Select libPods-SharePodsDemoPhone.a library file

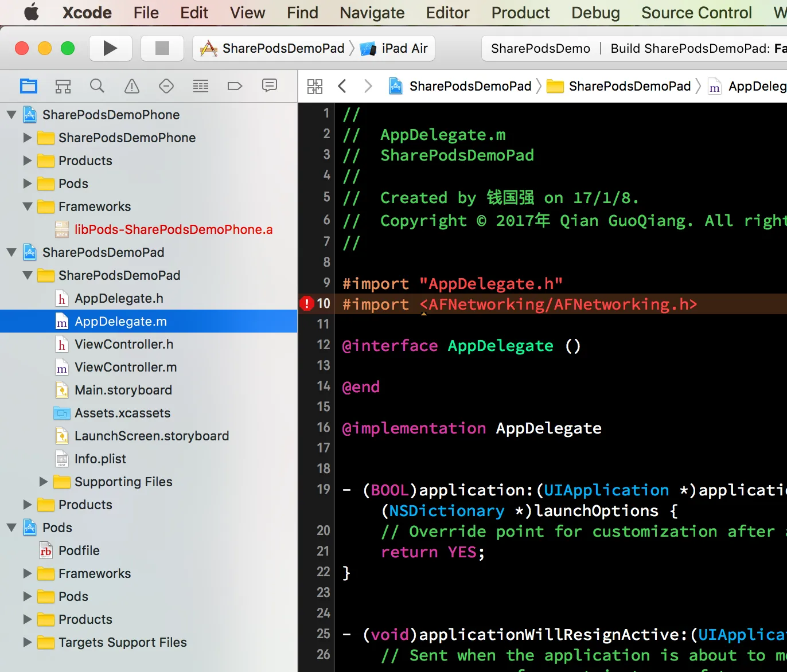[174, 229]
